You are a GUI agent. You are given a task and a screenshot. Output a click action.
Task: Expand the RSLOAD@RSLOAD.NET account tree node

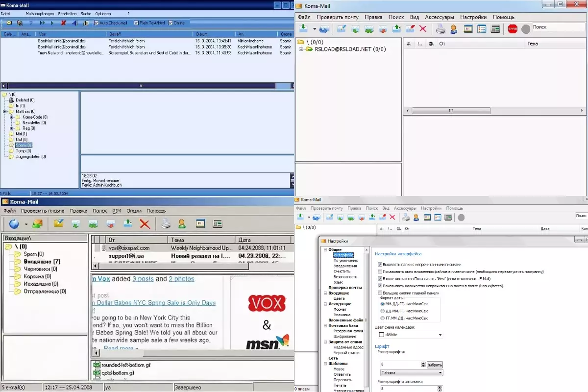[301, 49]
